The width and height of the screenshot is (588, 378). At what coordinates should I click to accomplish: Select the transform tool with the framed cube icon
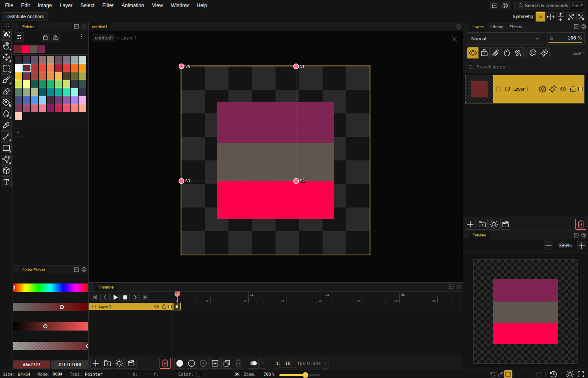click(x=6, y=34)
